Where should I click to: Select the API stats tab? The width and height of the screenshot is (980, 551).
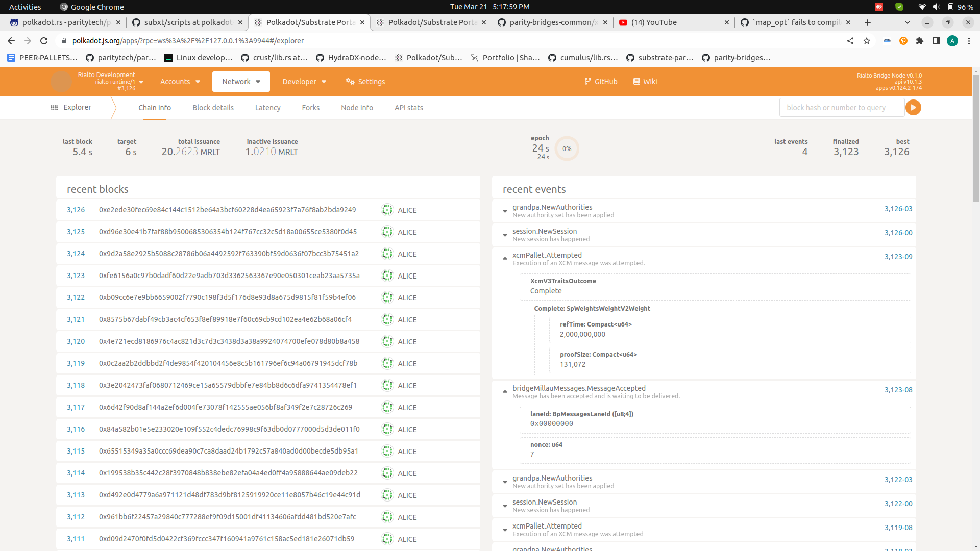point(408,108)
